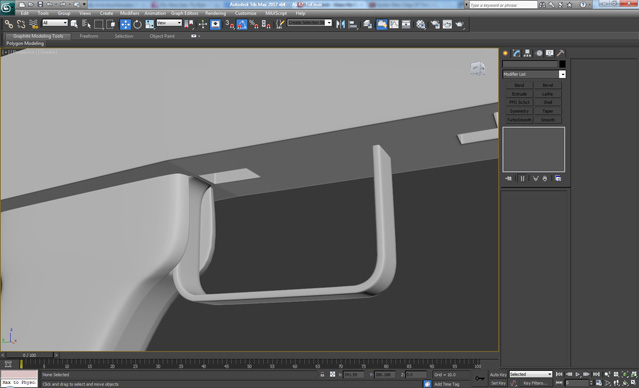The height and width of the screenshot is (388, 639).
Task: Choose the Rectangular Selection Region tool
Action: point(99,24)
